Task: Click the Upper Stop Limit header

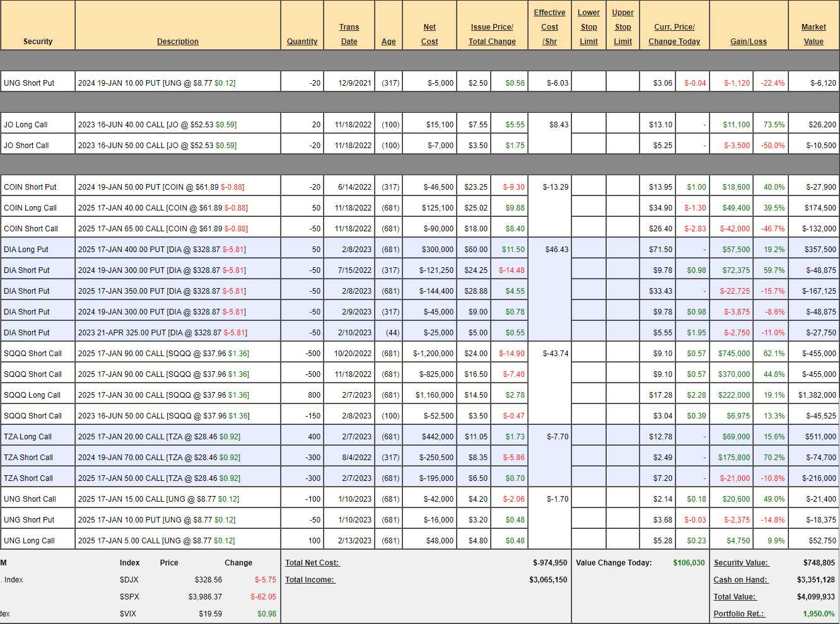Action: pyautogui.click(x=622, y=27)
